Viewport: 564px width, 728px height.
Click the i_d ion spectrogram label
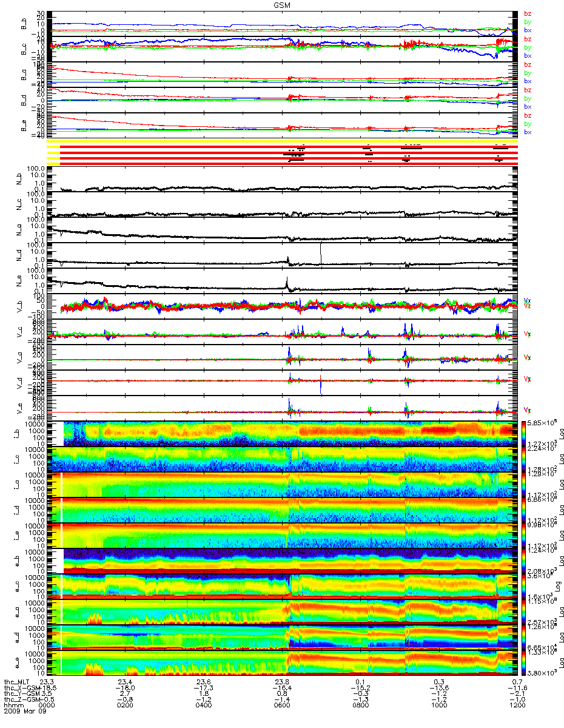tap(18, 511)
